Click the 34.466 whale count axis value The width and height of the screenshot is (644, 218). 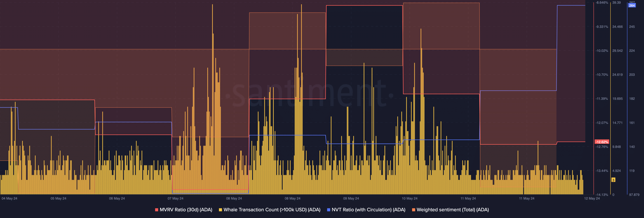pyautogui.click(x=618, y=27)
